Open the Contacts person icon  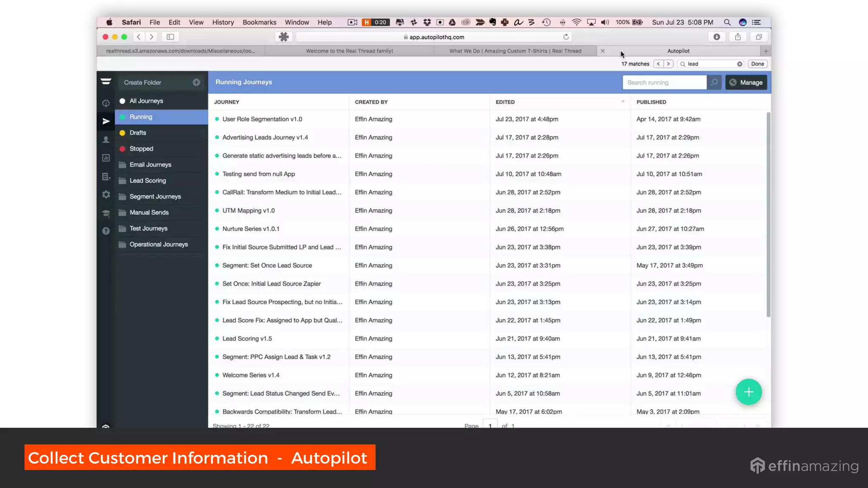[x=106, y=140]
